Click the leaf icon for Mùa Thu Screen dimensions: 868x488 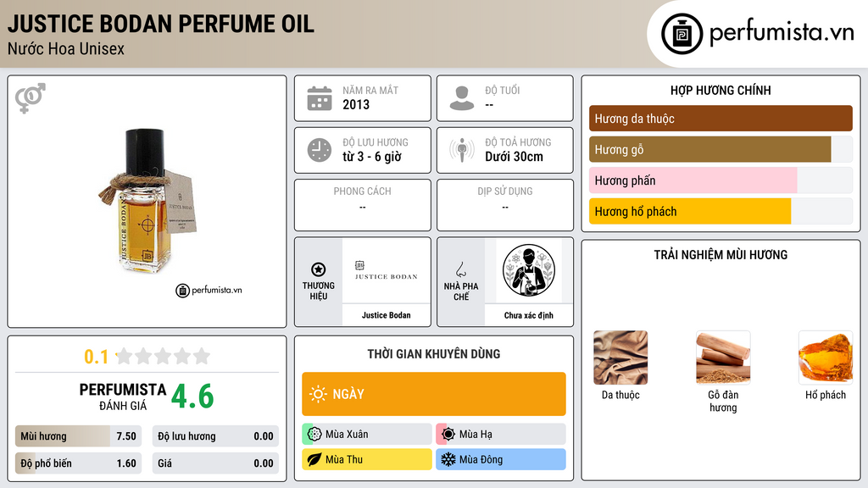pyautogui.click(x=314, y=459)
